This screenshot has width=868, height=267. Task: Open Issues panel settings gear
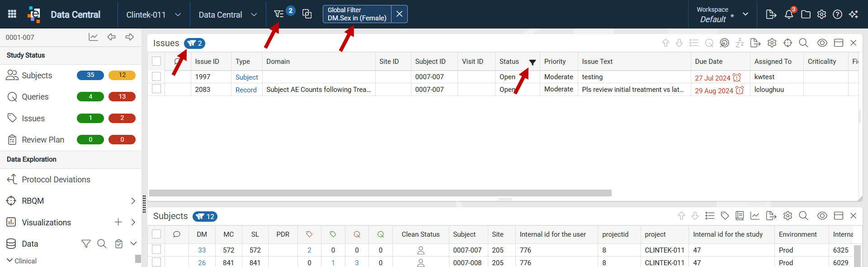[x=772, y=43]
